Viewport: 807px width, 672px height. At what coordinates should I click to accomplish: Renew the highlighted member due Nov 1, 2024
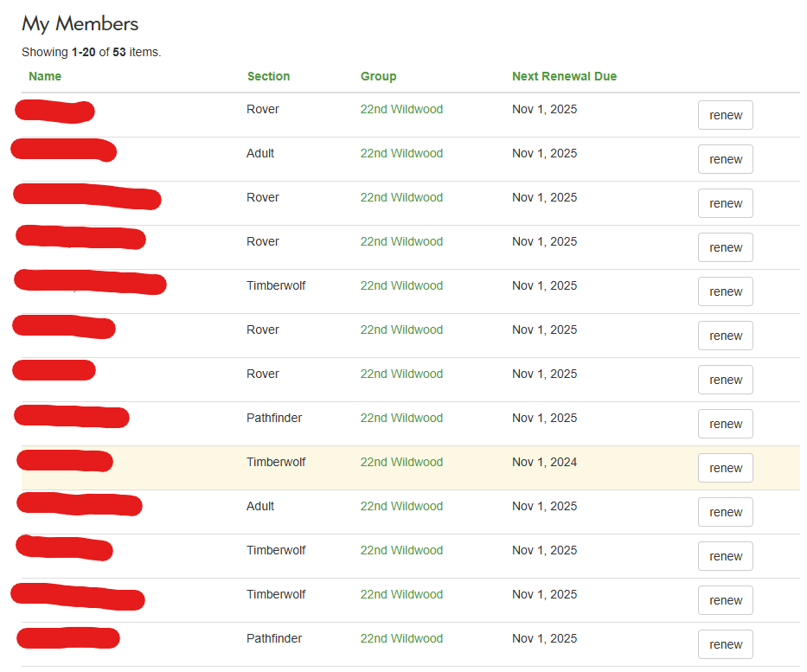(725, 468)
